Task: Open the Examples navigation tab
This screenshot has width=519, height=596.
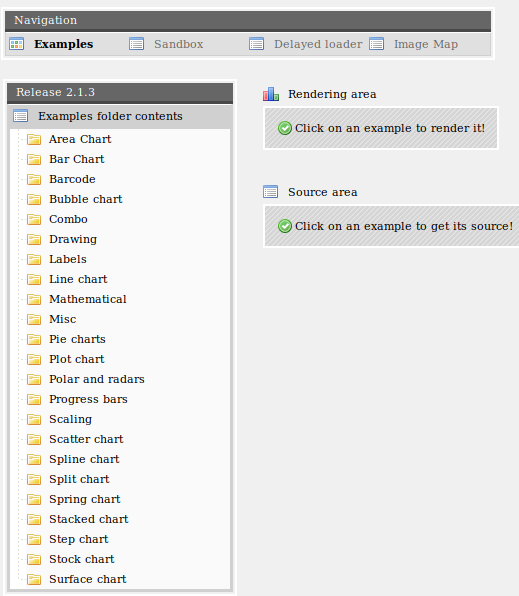Action: click(x=63, y=44)
